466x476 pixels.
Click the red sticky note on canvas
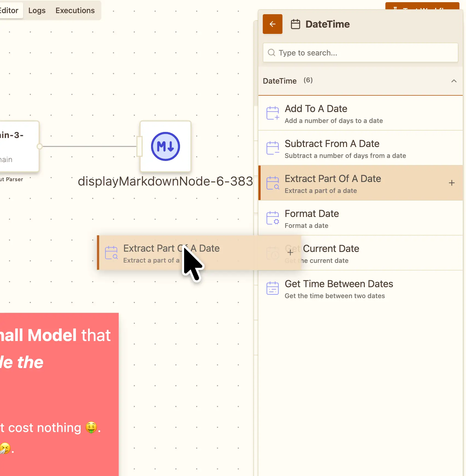[59, 394]
